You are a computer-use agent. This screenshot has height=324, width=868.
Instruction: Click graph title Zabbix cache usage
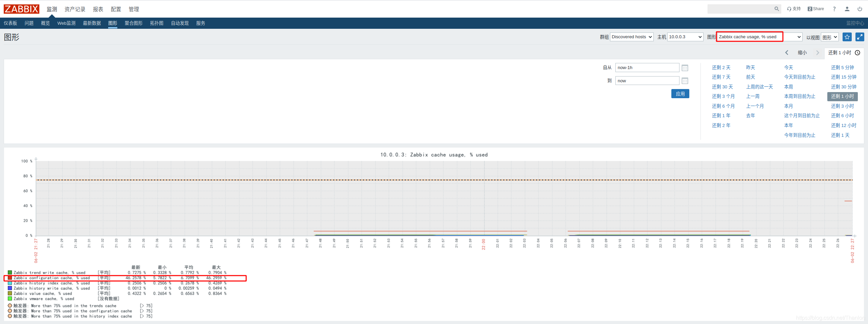434,155
